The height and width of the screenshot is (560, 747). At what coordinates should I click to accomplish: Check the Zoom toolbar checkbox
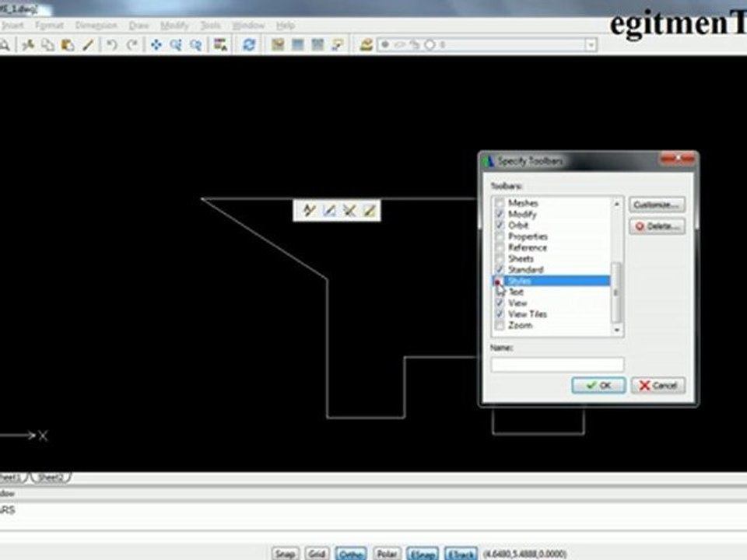coord(500,325)
